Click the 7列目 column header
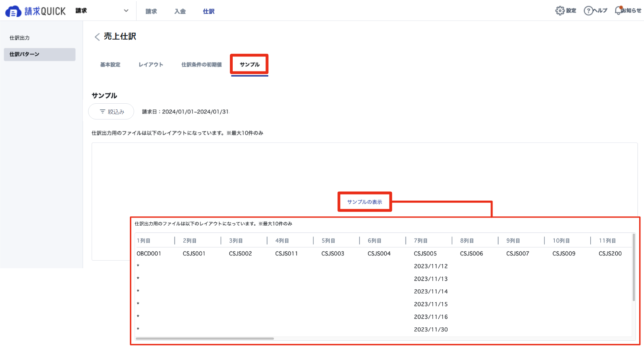The image size is (644, 356). pyautogui.click(x=421, y=241)
